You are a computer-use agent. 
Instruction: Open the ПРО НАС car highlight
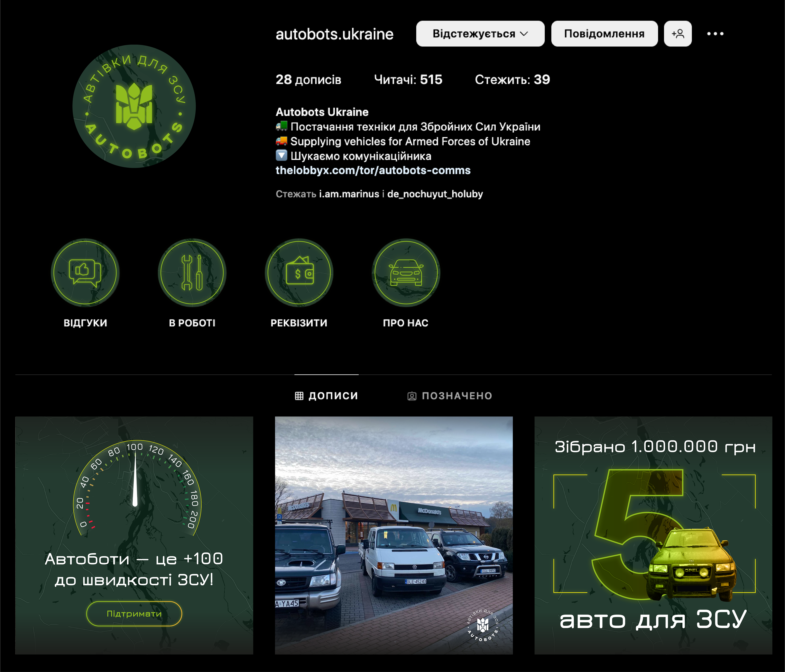click(406, 272)
